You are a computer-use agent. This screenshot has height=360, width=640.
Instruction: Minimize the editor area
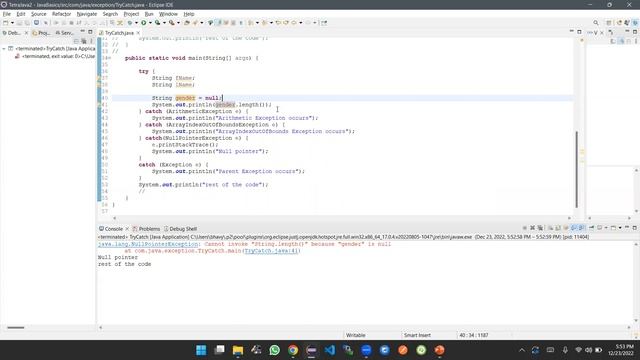click(x=571, y=31)
